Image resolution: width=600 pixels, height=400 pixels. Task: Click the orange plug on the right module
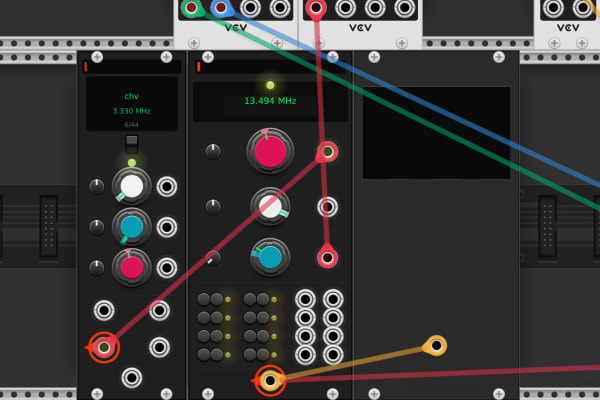pyautogui.click(x=436, y=345)
